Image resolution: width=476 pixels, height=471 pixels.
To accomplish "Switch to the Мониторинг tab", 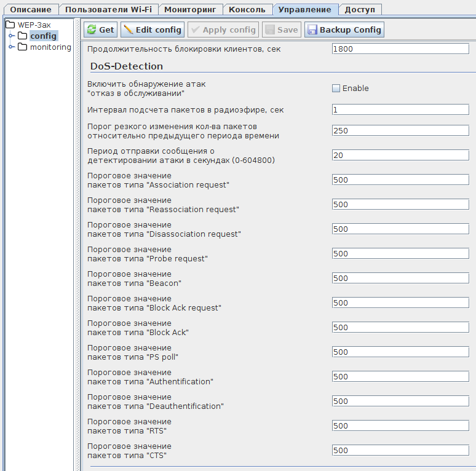I will [x=189, y=9].
